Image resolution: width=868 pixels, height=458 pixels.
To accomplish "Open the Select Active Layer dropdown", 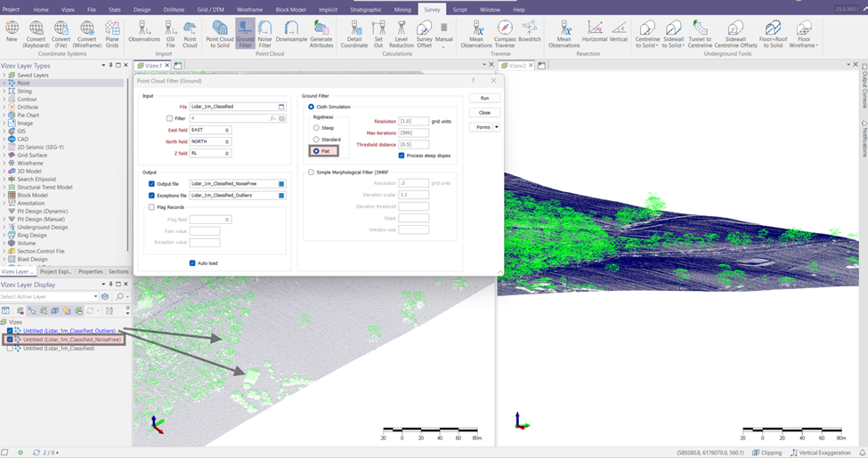I will tap(95, 296).
